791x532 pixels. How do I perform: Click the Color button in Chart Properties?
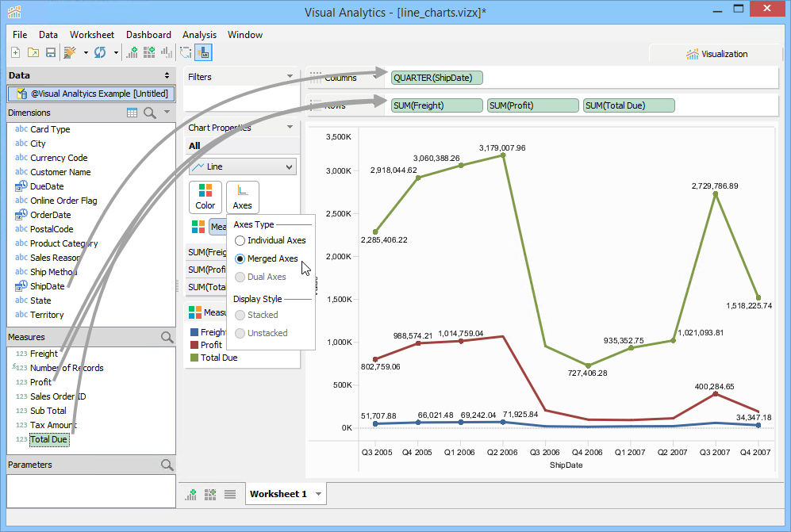point(205,197)
